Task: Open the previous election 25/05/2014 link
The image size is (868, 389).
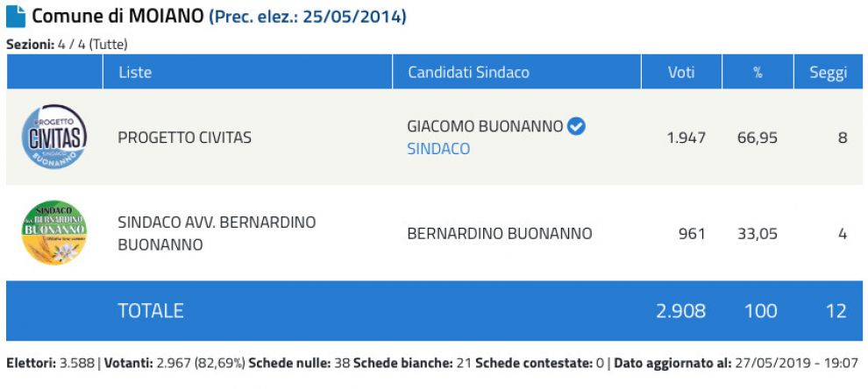Action: 308,17
